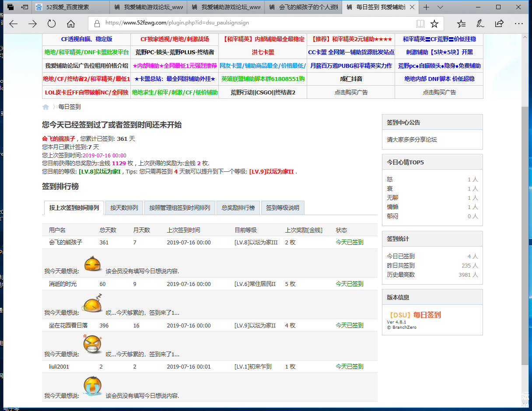Open the add notes pen tool

pyautogui.click(x=480, y=24)
